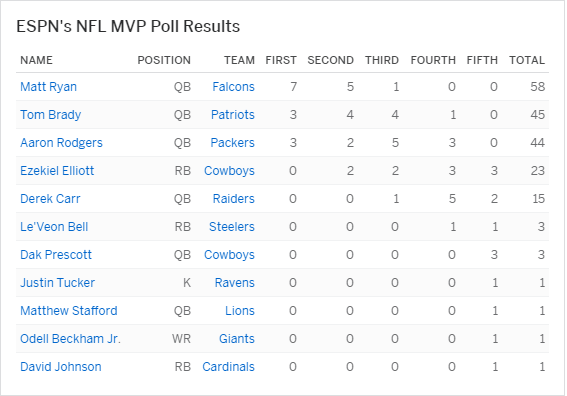The width and height of the screenshot is (567, 396).
Task: Open the Cardinals team link
Action: coord(229,367)
